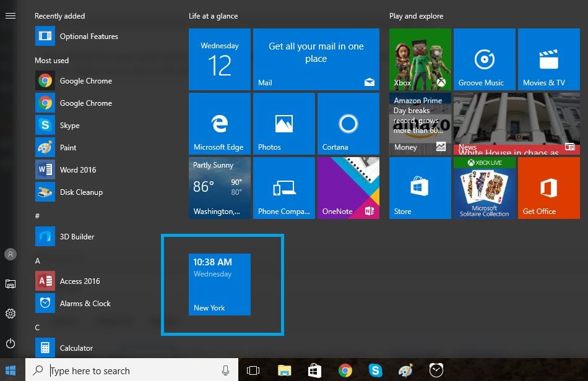The image size is (588, 381).
Task: Click the letter C section header
Action: click(x=37, y=327)
